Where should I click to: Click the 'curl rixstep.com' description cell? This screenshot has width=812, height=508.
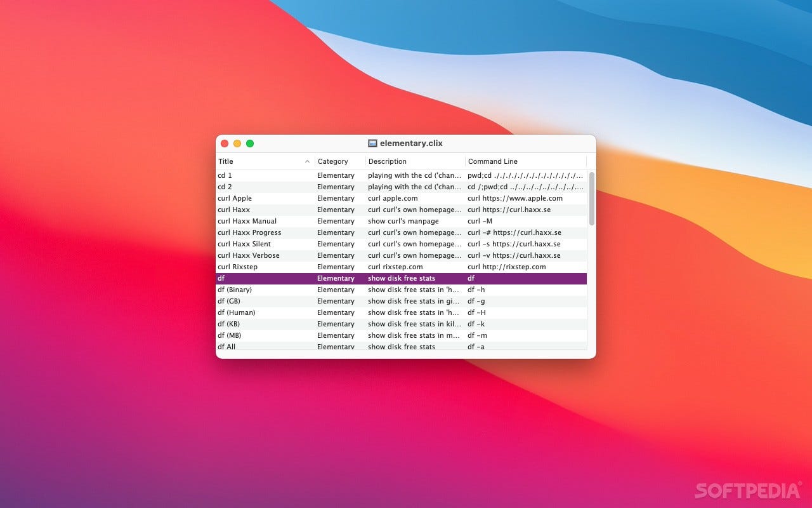(395, 267)
